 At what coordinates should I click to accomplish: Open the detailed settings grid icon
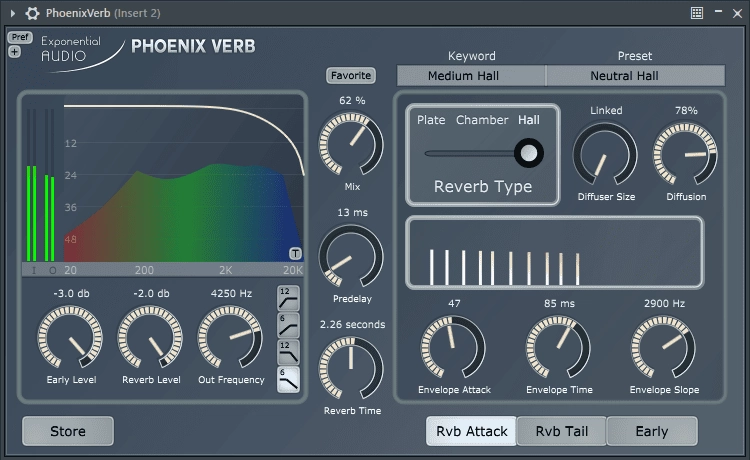(697, 13)
